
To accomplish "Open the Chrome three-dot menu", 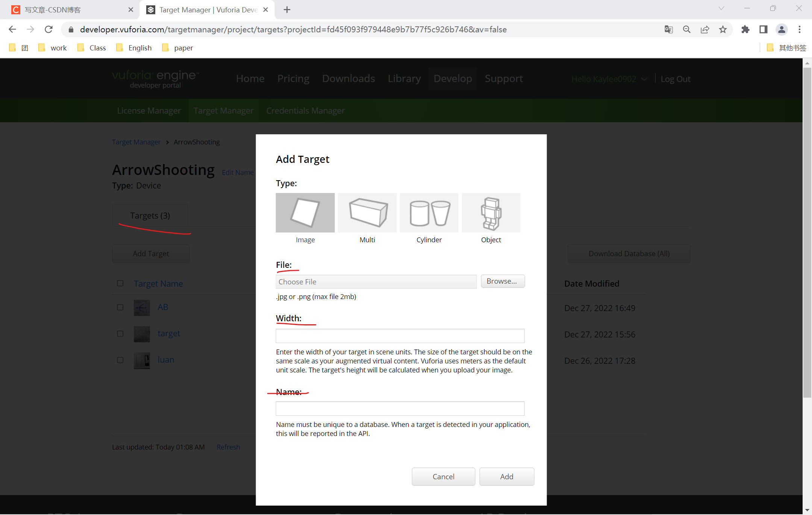I will (800, 29).
